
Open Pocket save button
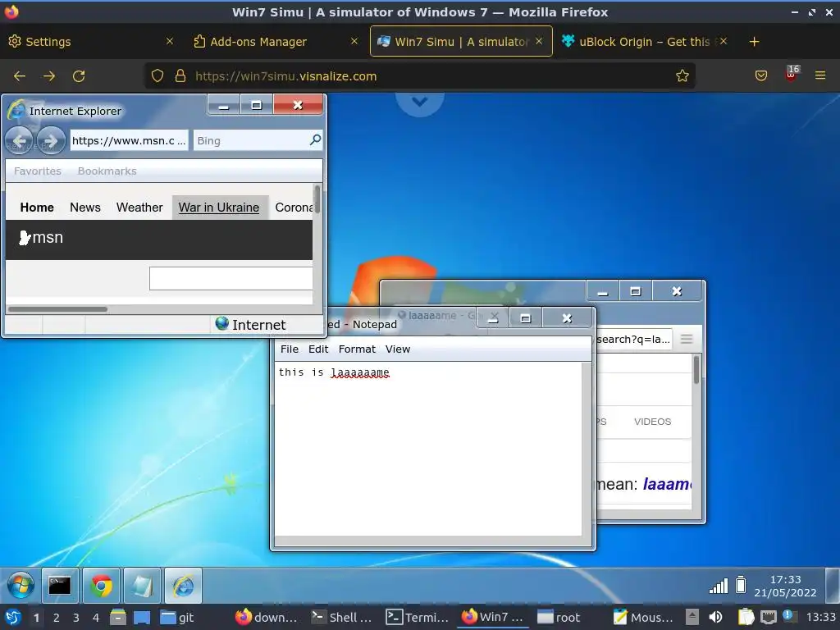pyautogui.click(x=761, y=76)
